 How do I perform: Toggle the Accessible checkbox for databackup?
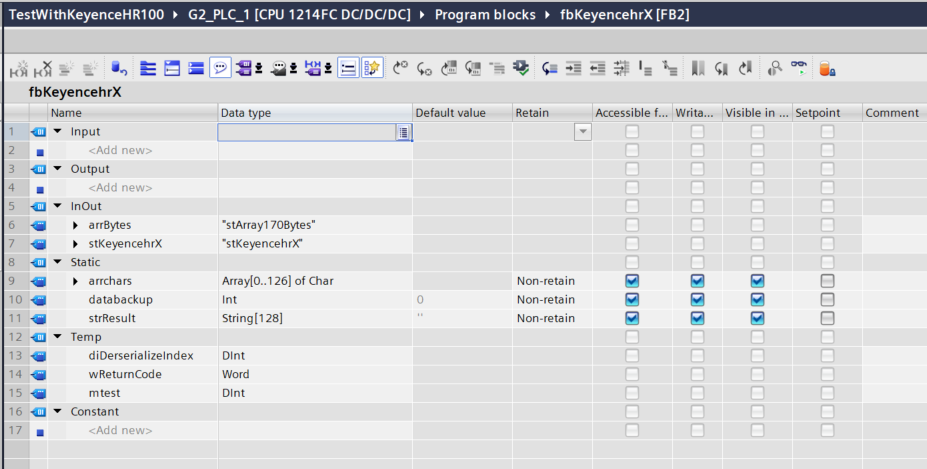click(632, 299)
